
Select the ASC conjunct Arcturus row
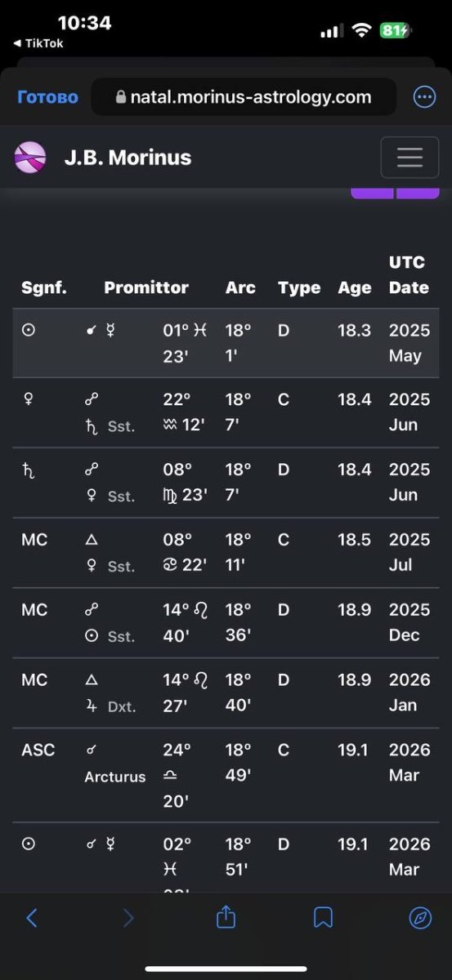[226, 775]
